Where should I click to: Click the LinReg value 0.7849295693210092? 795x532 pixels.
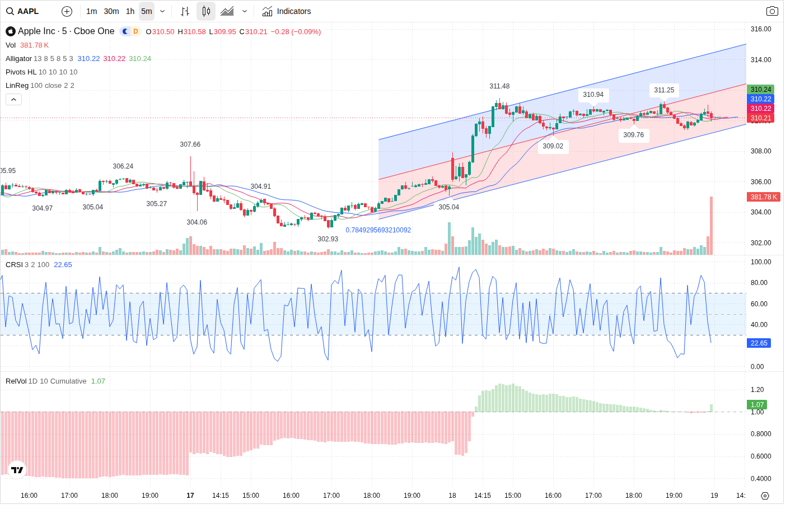[378, 230]
